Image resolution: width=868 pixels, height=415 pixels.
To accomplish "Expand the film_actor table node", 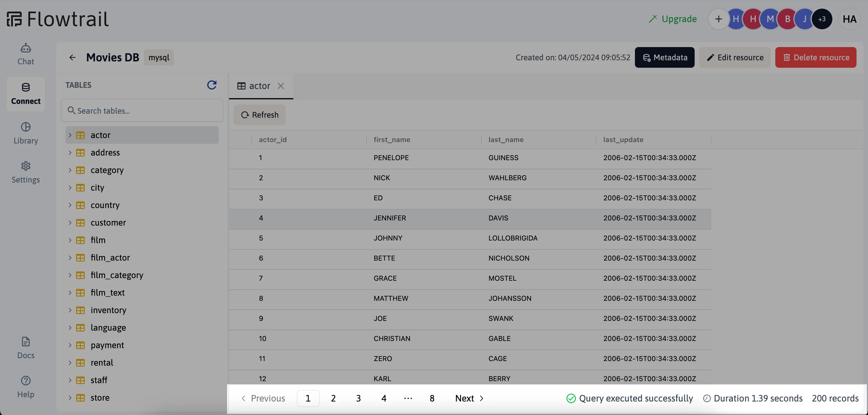I will [70, 258].
